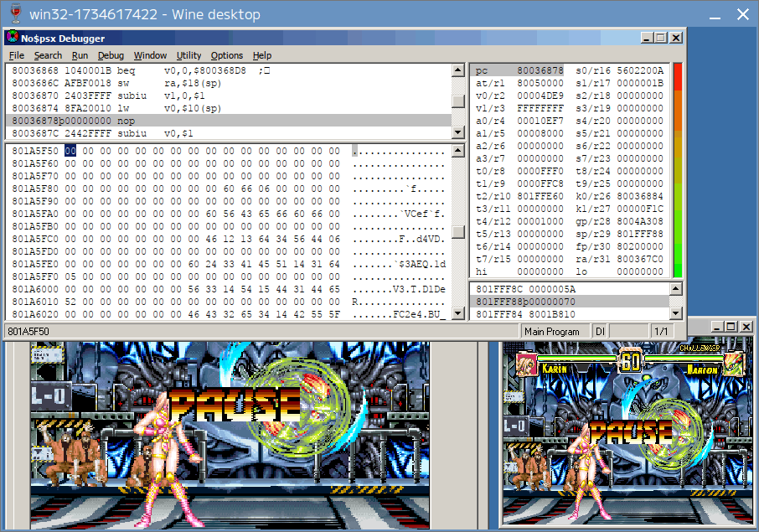759x532 pixels.
Task: Click disassembly scrollbar up arrow
Action: 458,70
